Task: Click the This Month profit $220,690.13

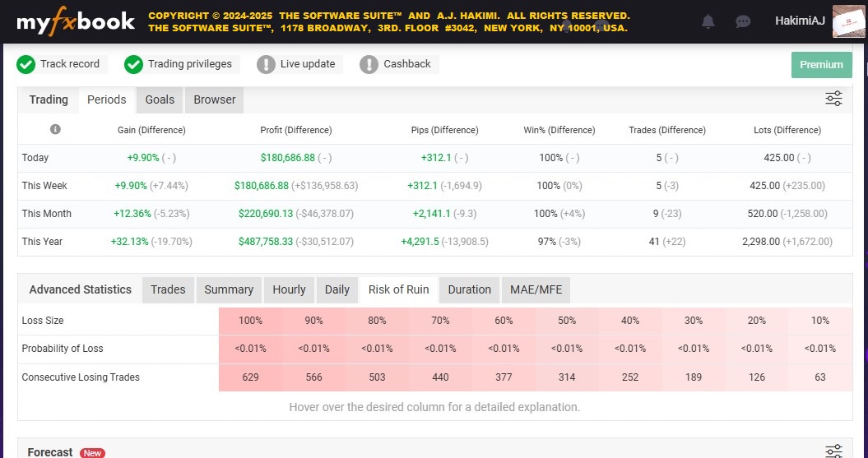Action: pyautogui.click(x=266, y=214)
